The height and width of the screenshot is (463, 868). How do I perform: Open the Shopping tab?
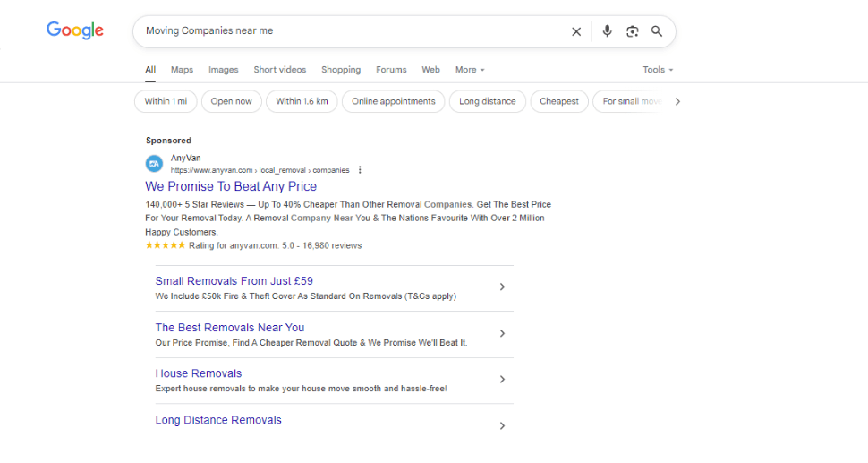341,70
